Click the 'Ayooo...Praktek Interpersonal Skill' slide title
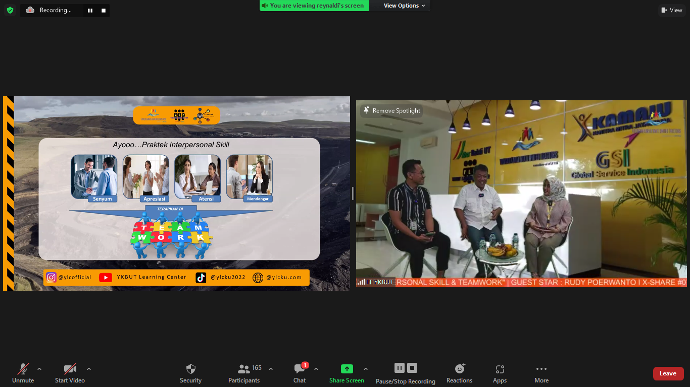The height and width of the screenshot is (387, 690). (171, 144)
